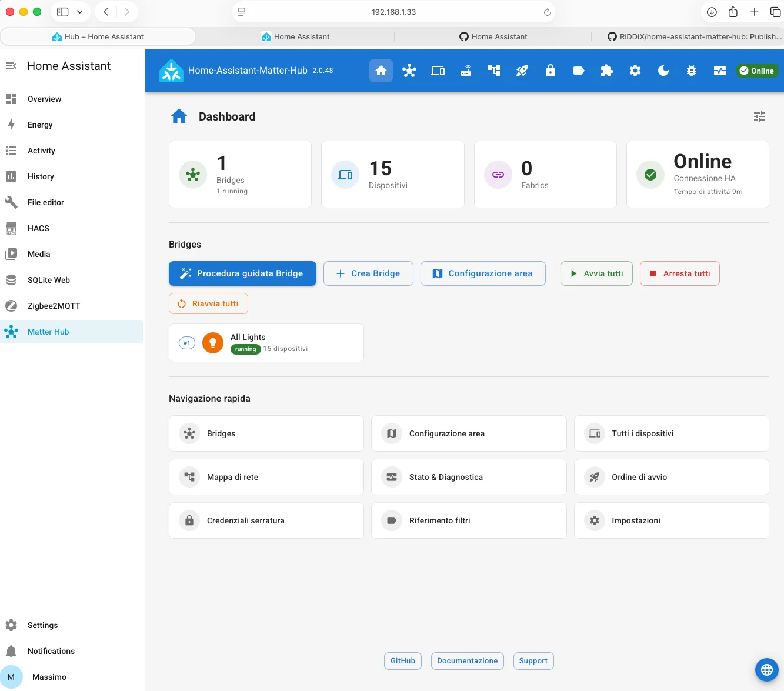Open the puzzle-piece plugins icon
This screenshot has height=691, width=784.
pyautogui.click(x=607, y=71)
